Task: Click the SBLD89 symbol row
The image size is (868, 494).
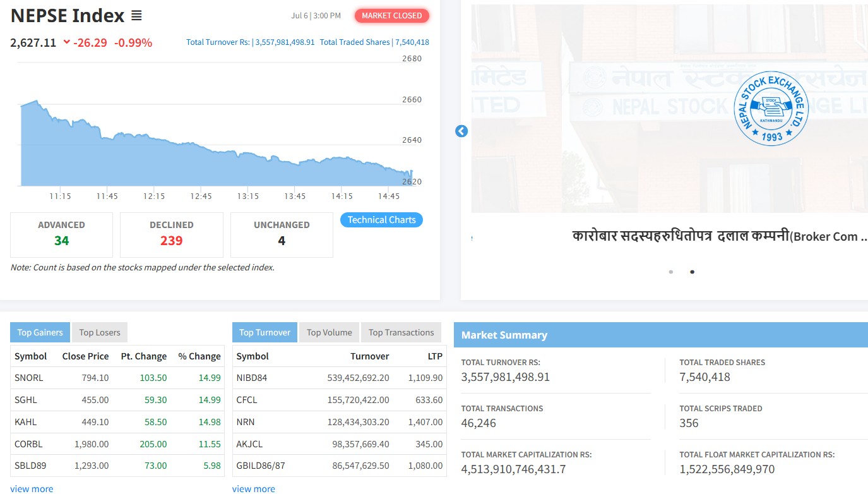Action: click(117, 466)
